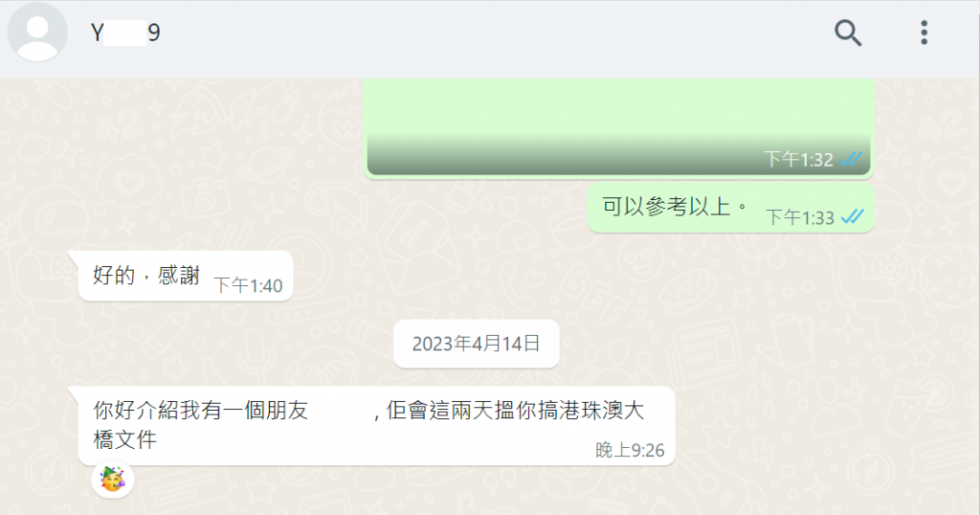Click the chat header bar
Image resolution: width=980 pixels, height=515 pixels.
(x=490, y=38)
